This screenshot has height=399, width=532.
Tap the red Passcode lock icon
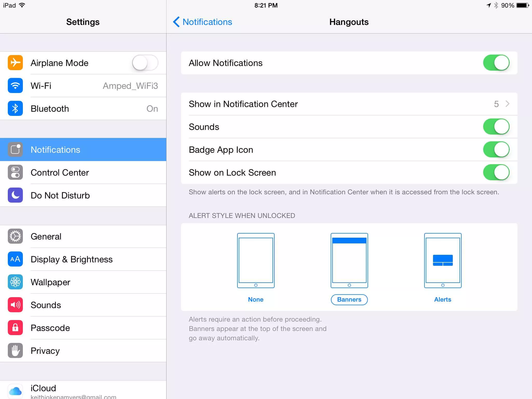click(x=15, y=328)
